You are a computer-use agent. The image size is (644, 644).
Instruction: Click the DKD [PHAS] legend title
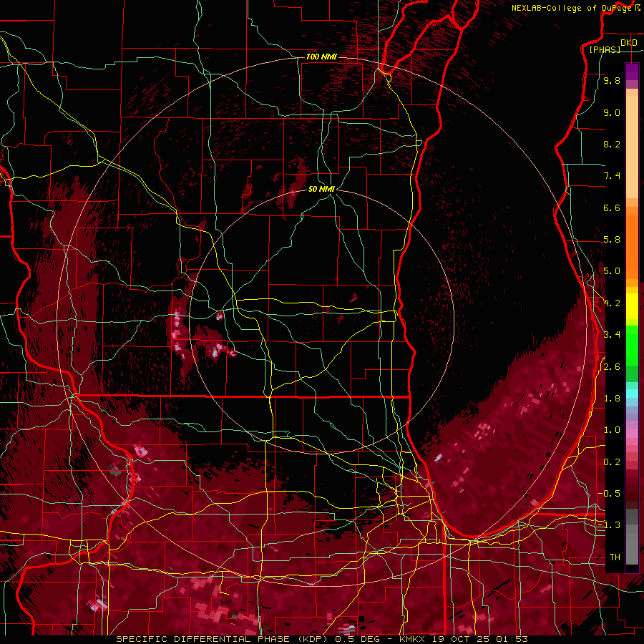coord(613,46)
